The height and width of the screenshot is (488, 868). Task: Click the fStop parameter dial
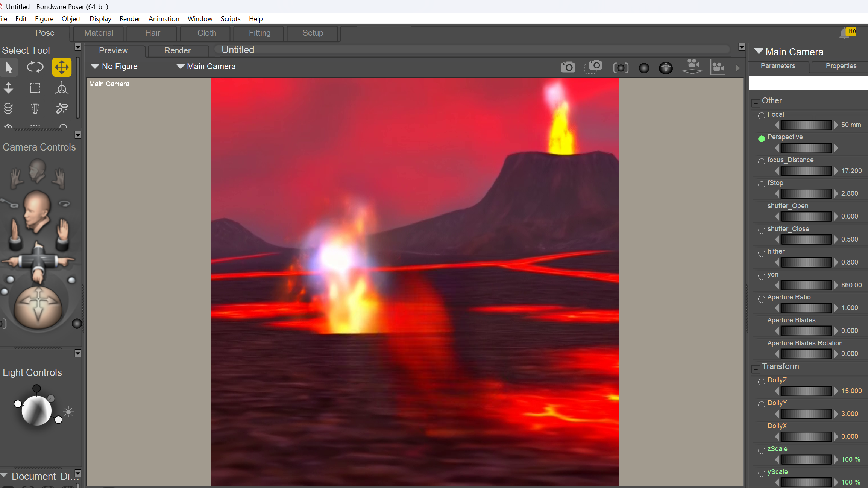click(806, 193)
